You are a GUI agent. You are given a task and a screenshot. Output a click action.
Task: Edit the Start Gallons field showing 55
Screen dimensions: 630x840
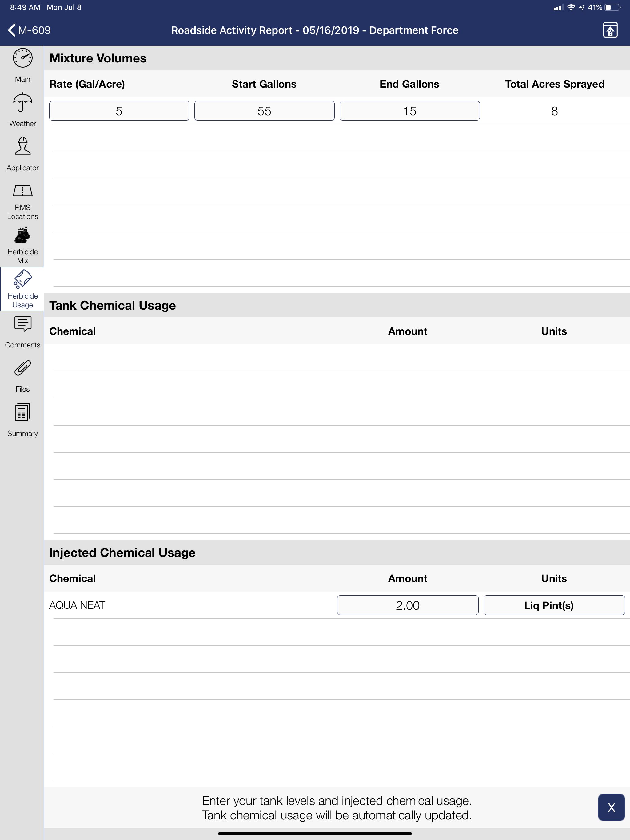[x=265, y=111]
